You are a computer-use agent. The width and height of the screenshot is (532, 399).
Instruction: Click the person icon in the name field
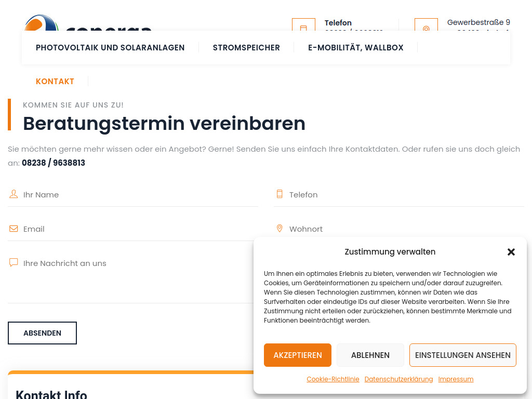(12, 193)
